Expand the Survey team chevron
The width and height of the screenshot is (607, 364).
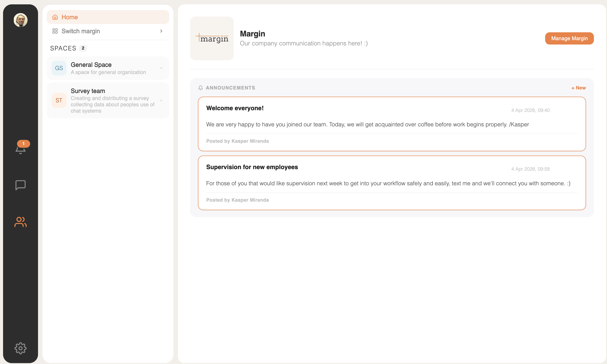click(x=161, y=100)
